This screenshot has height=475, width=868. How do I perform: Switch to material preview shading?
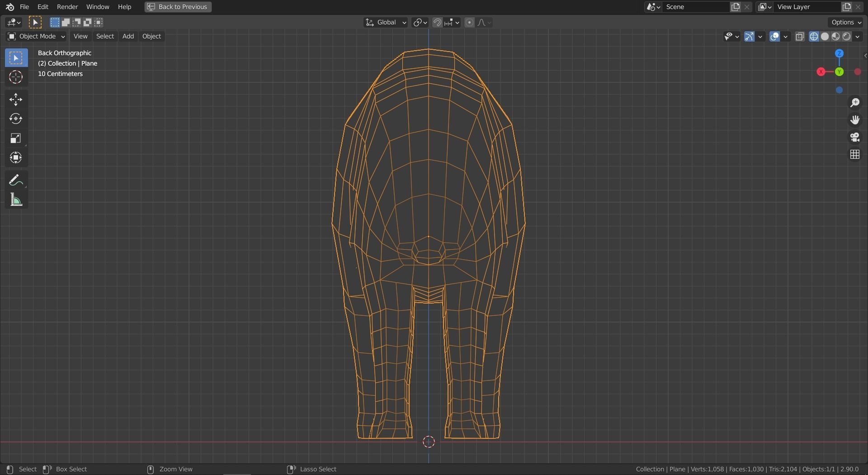pos(836,37)
